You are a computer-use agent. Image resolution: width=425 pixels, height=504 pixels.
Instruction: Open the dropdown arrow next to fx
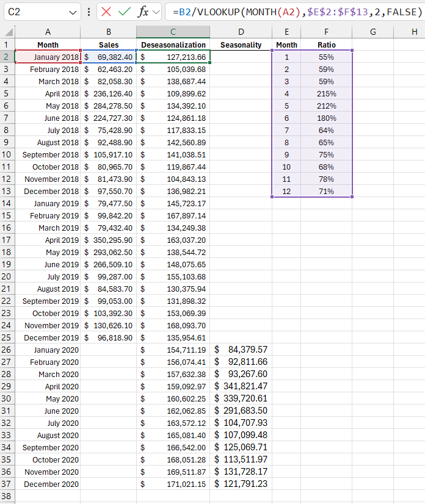156,12
